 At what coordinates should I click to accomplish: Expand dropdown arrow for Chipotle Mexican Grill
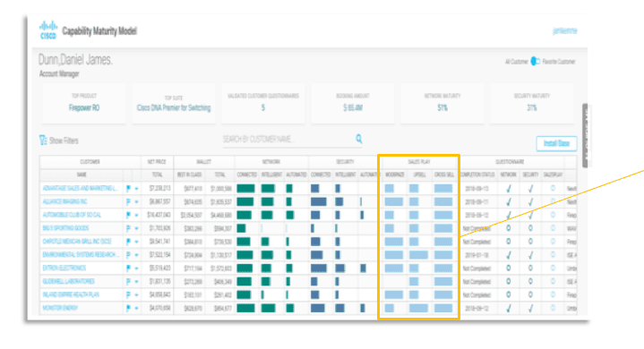pos(136,242)
